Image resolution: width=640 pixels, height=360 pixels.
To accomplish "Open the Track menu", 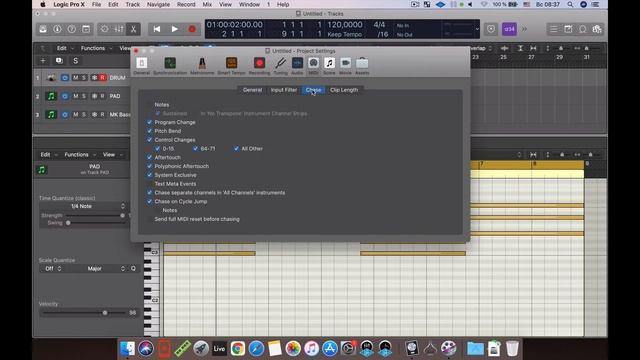I will pos(132,4).
